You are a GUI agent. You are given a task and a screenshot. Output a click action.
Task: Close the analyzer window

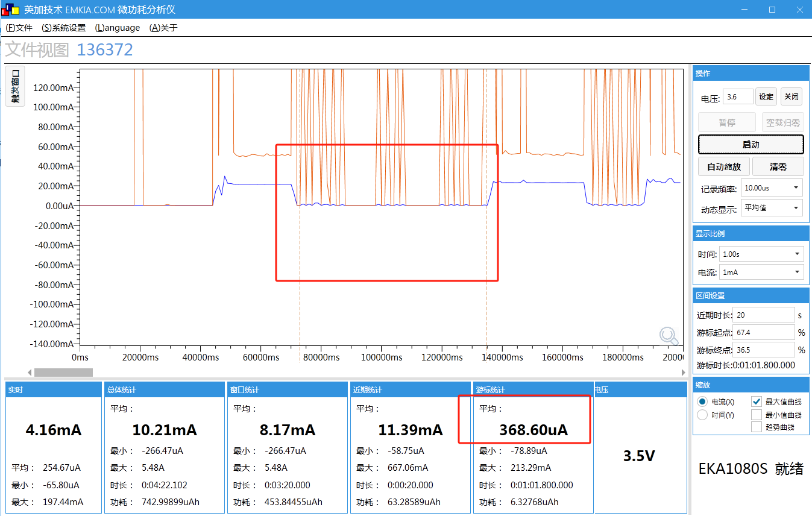click(x=799, y=10)
